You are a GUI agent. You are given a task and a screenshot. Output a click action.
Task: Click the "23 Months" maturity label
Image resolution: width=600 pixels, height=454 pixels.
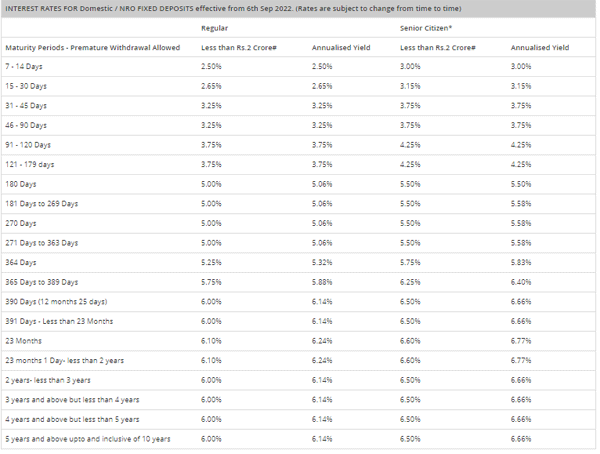point(24,341)
